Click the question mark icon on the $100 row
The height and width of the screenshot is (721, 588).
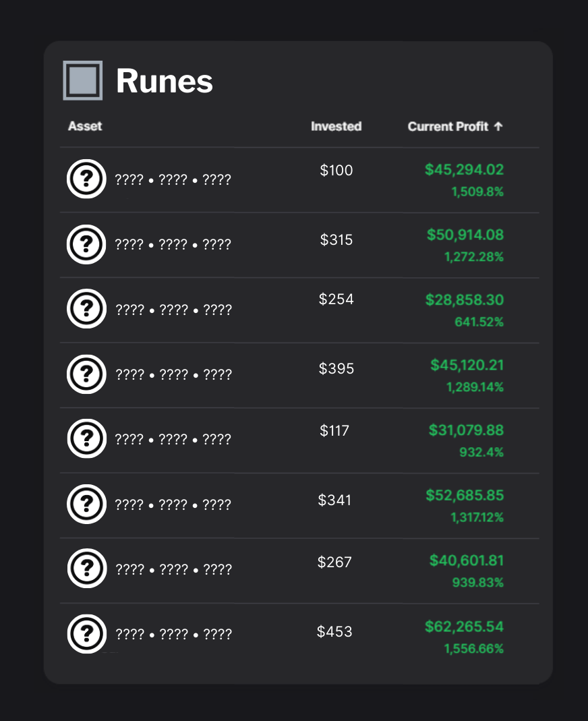pos(86,179)
